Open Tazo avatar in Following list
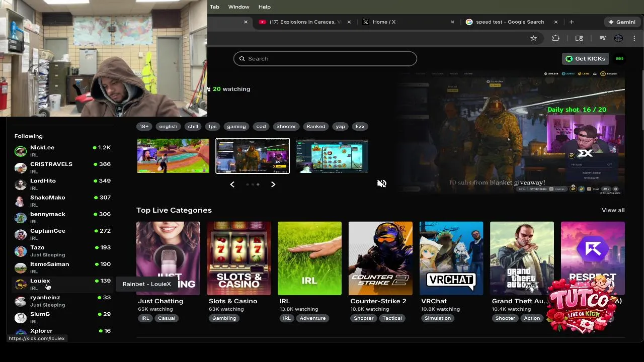644x362 pixels. 21,251
